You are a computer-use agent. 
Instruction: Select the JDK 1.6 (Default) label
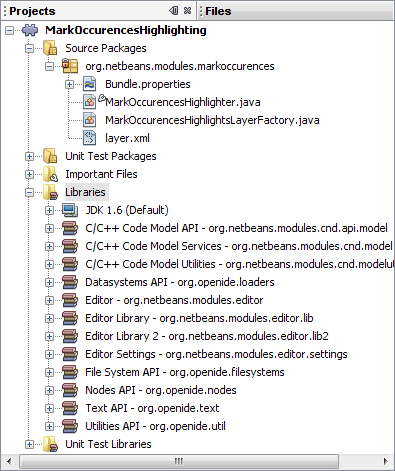click(127, 210)
